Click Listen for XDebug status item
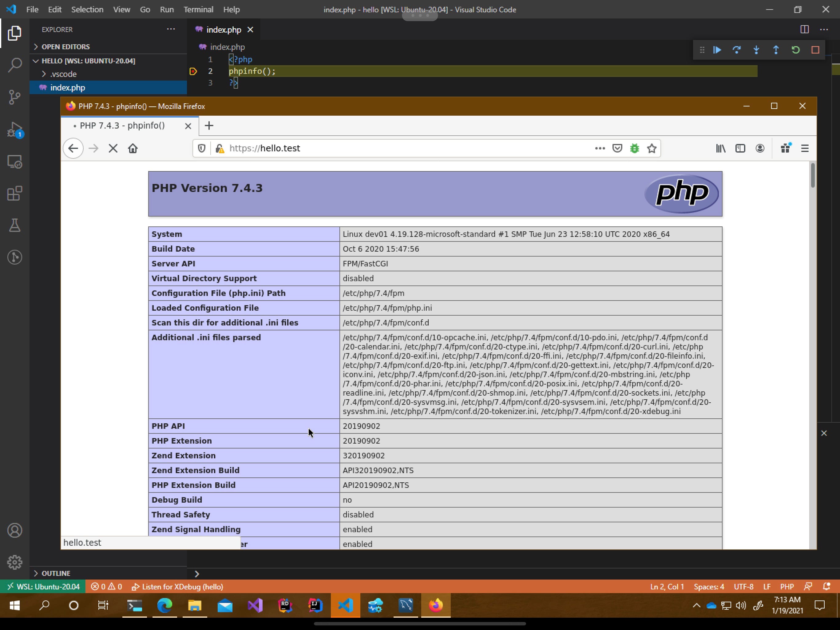Image resolution: width=840 pixels, height=630 pixels. pos(177,587)
